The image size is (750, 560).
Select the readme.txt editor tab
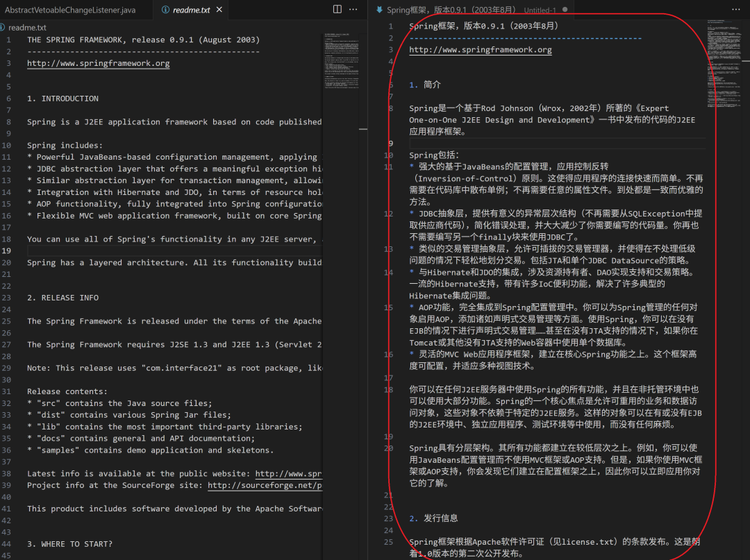(192, 10)
